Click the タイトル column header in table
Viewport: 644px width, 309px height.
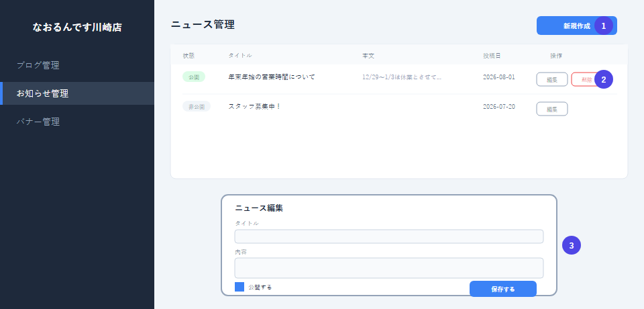[x=240, y=56]
